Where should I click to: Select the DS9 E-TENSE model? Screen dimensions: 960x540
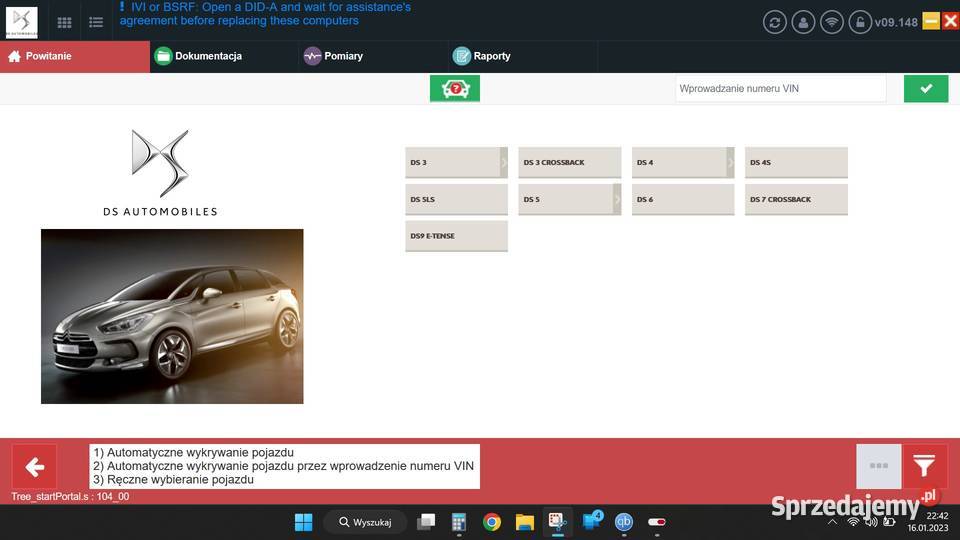[x=457, y=236]
